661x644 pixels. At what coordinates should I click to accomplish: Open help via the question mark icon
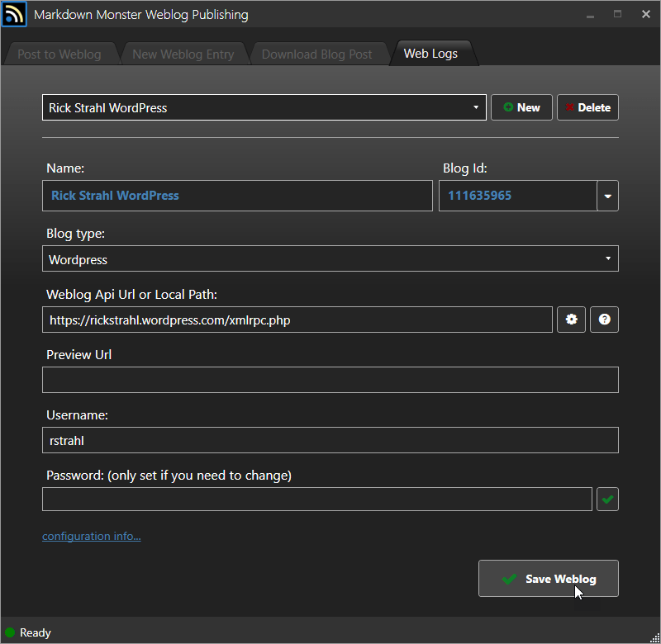(604, 320)
